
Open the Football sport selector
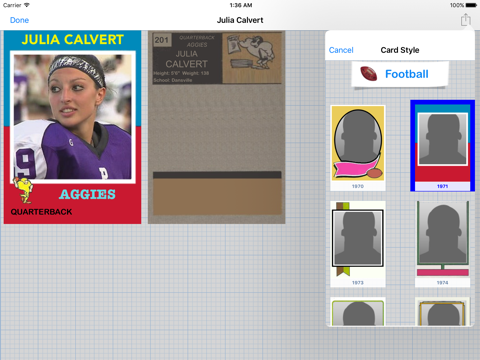pos(400,74)
